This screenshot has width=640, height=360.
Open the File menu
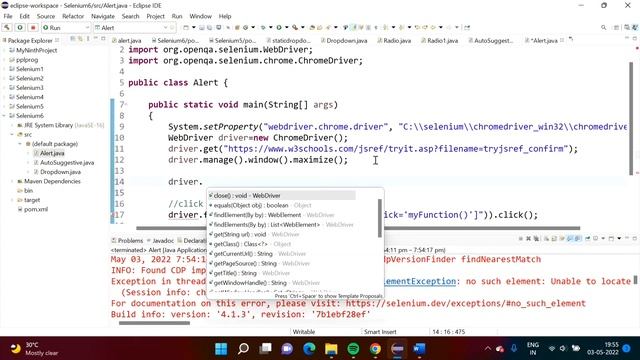(x=8, y=16)
